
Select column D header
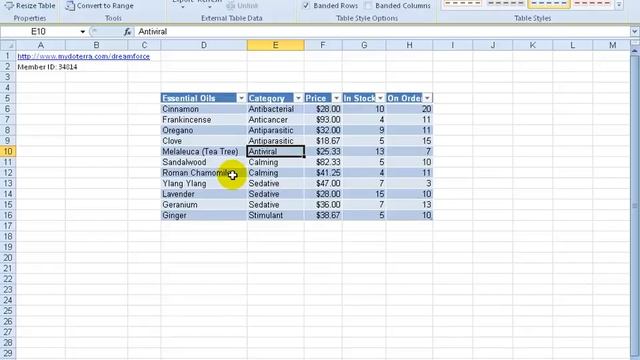(x=204, y=45)
